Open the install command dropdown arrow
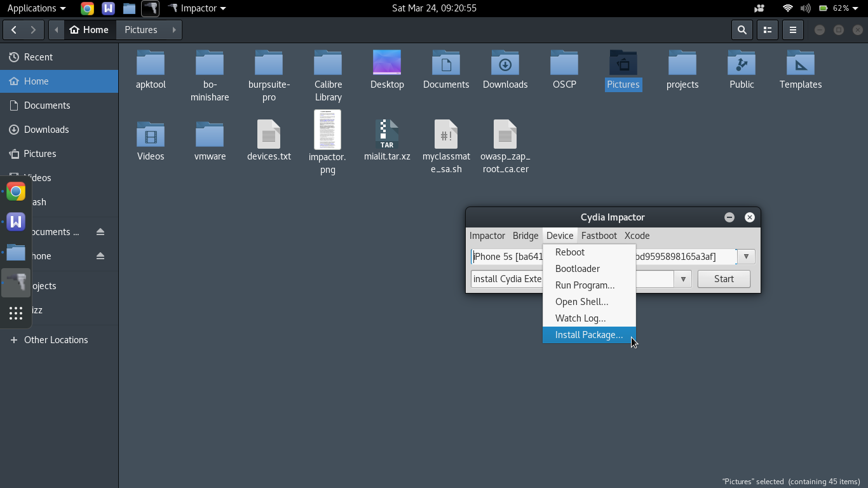 click(x=683, y=279)
